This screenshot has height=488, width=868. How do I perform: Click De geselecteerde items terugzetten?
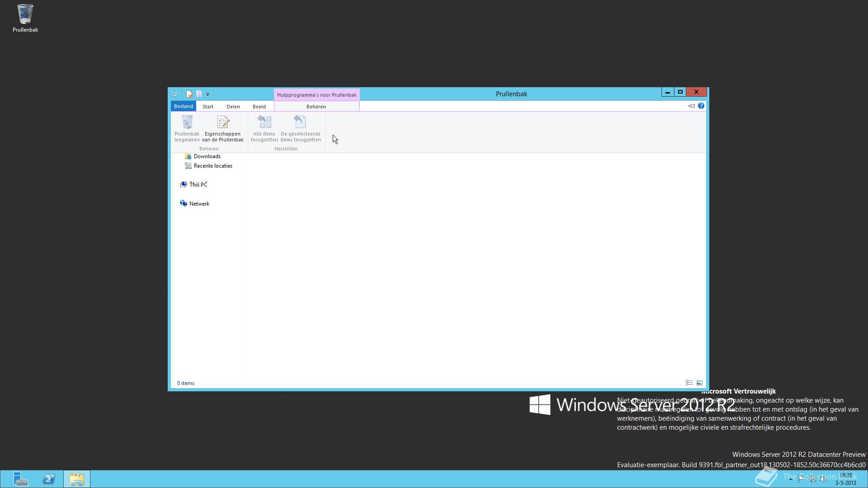point(301,129)
